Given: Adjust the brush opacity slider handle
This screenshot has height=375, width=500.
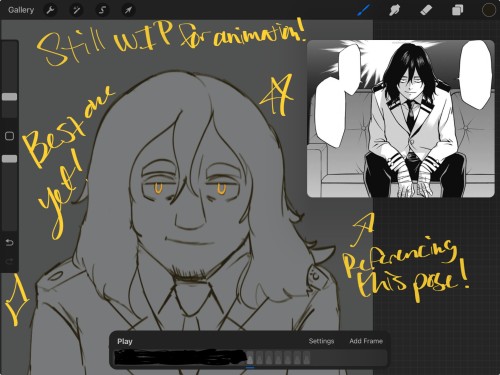Looking at the screenshot, I should pos(10,159).
